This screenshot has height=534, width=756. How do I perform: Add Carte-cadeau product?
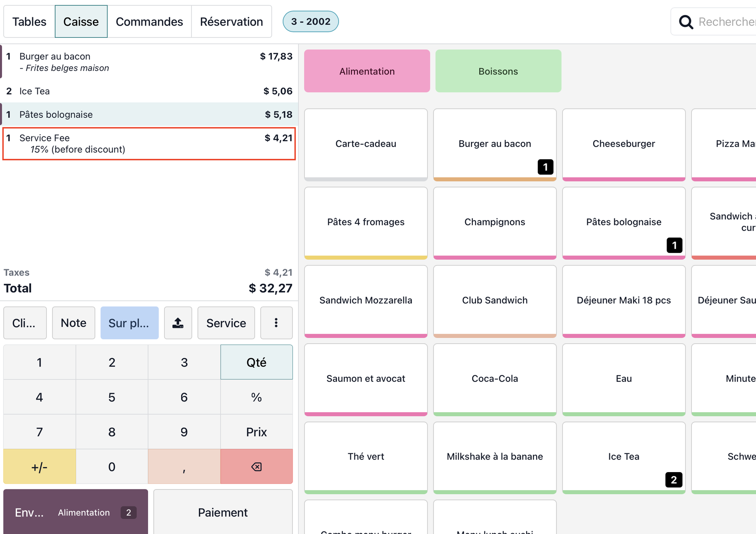(x=366, y=145)
